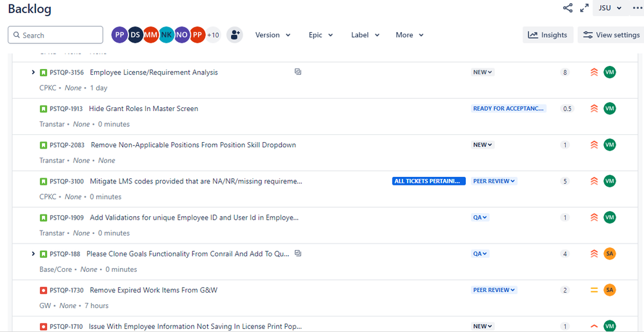This screenshot has width=644, height=332.
Task: Click the bug icon for PSTQP-1730
Action: pyautogui.click(x=43, y=291)
